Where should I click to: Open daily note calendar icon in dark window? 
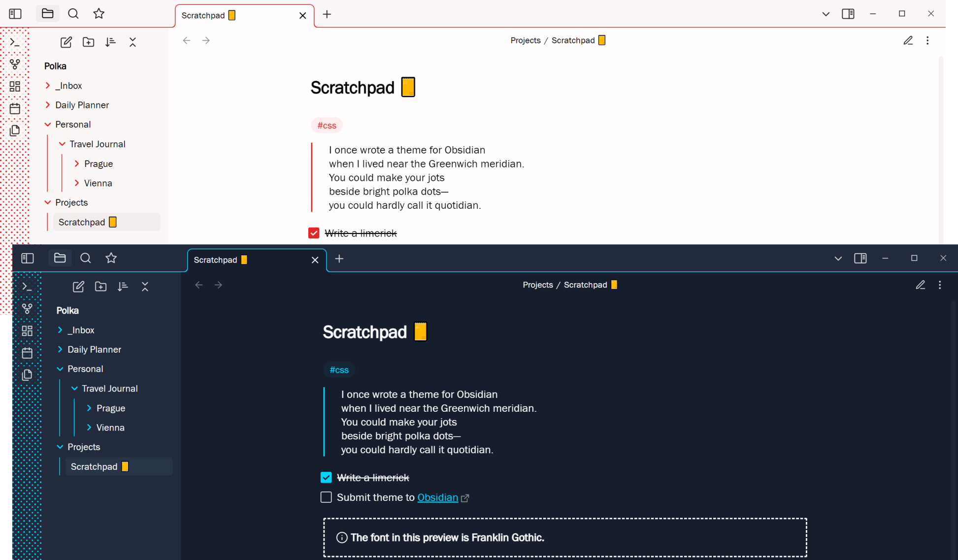[x=28, y=353]
